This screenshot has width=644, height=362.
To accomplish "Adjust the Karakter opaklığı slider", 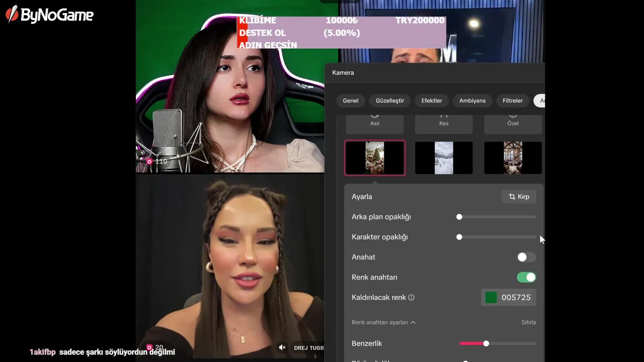I will [x=497, y=237].
